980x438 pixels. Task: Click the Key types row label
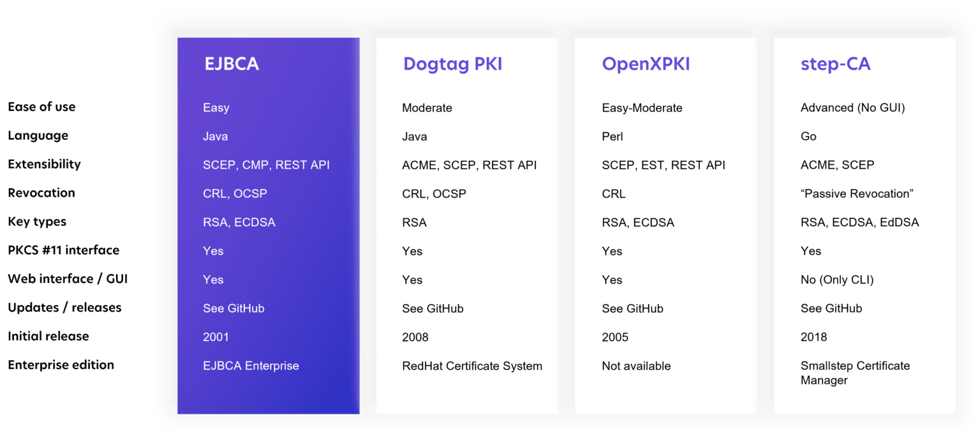35,222
